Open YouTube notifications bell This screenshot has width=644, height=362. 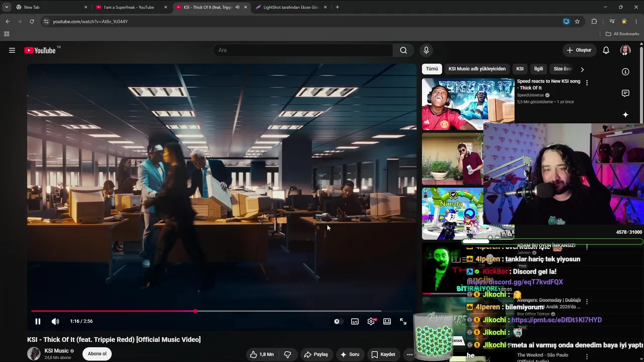606,50
